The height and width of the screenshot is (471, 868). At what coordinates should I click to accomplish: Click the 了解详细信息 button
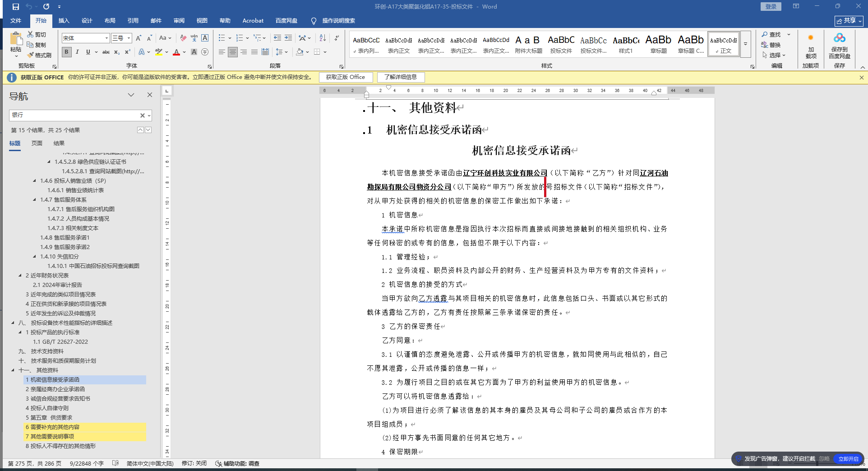pos(401,77)
